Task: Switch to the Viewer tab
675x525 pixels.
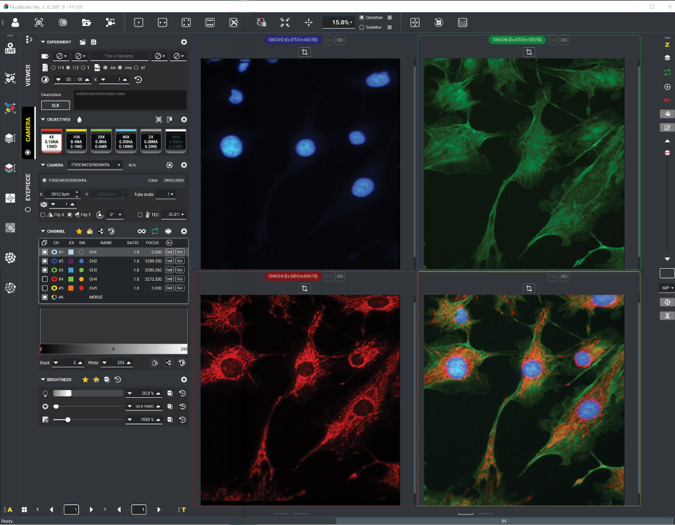Action: click(x=28, y=76)
